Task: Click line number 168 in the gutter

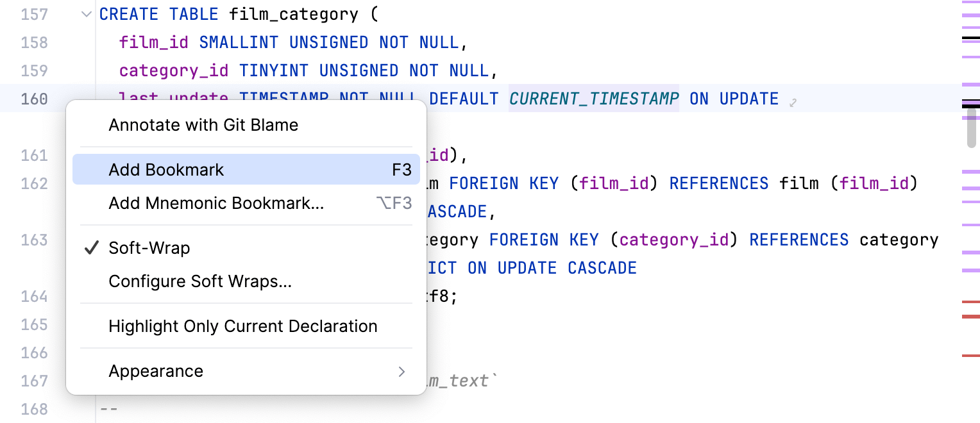Action: (35, 409)
